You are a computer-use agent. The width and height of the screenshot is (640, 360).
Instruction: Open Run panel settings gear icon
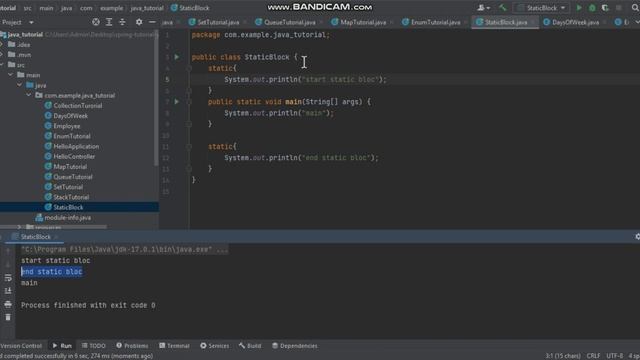[x=637, y=237]
